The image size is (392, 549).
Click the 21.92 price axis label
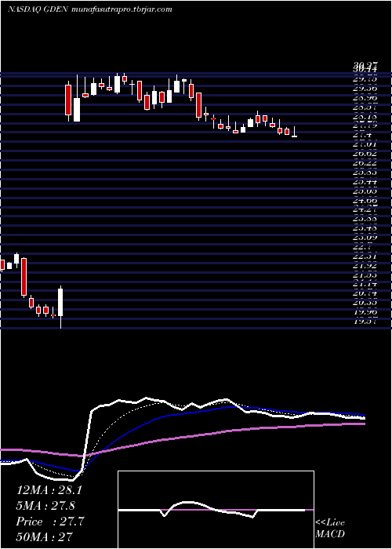point(365,266)
